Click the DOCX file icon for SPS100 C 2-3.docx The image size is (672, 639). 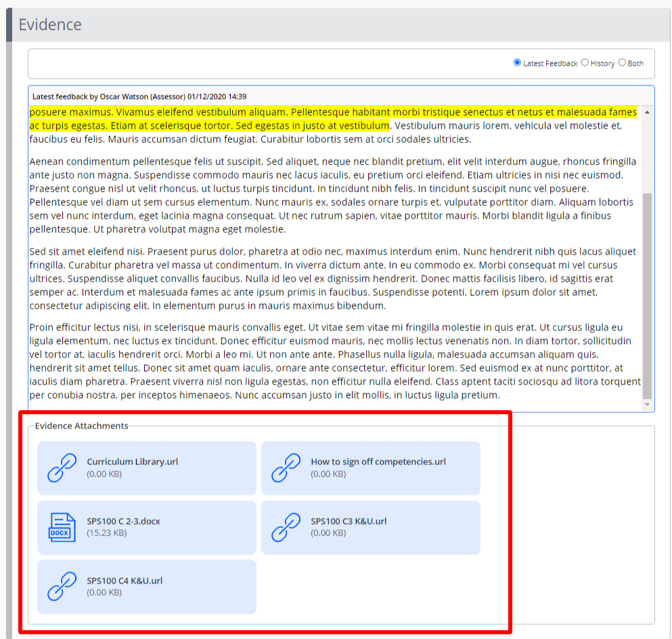coord(62,527)
